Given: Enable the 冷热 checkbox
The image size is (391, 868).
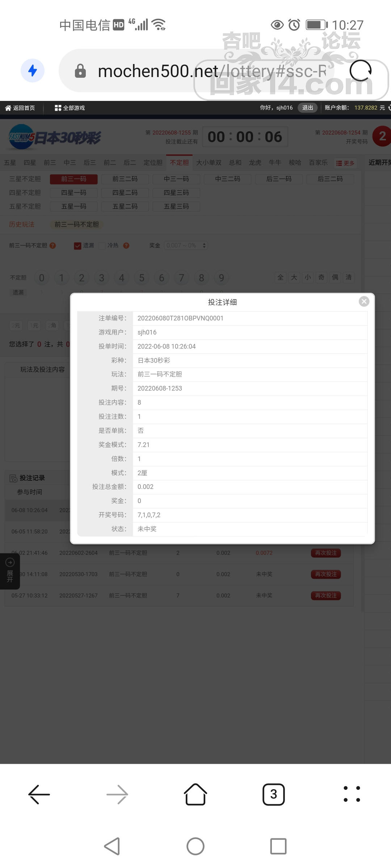Looking at the screenshot, I should tap(102, 246).
